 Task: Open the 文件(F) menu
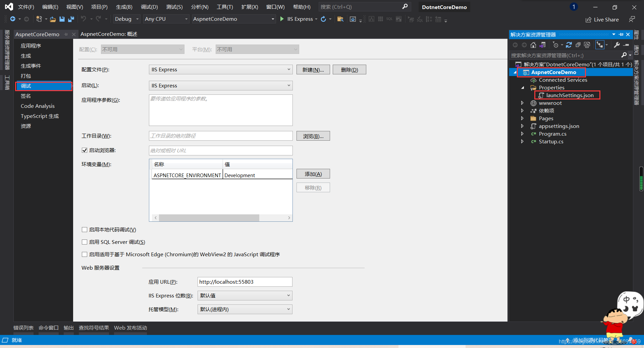pos(26,7)
